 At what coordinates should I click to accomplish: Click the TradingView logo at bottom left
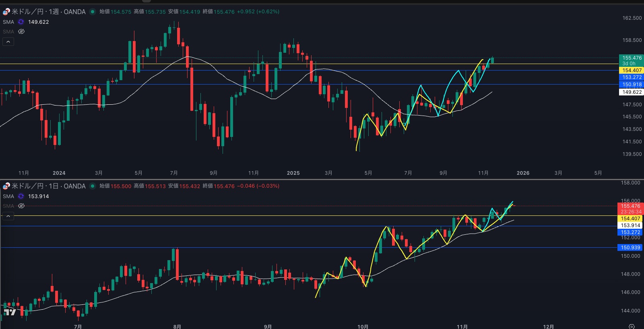pyautogui.click(x=10, y=312)
